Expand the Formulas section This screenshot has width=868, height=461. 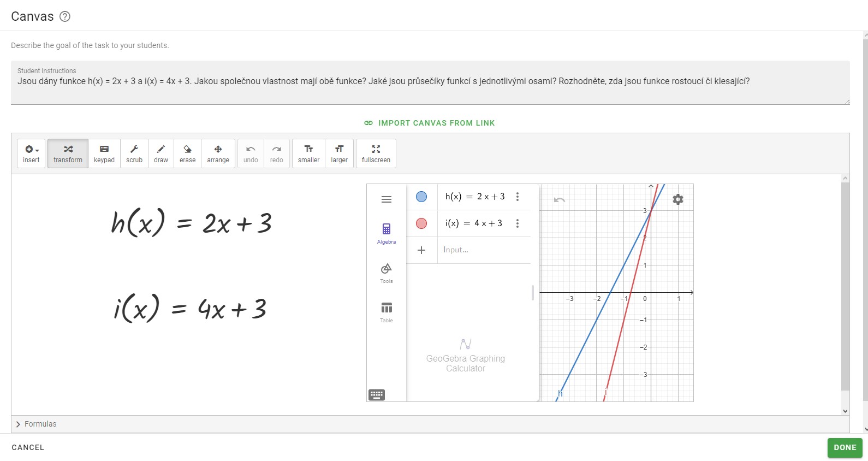(x=36, y=424)
